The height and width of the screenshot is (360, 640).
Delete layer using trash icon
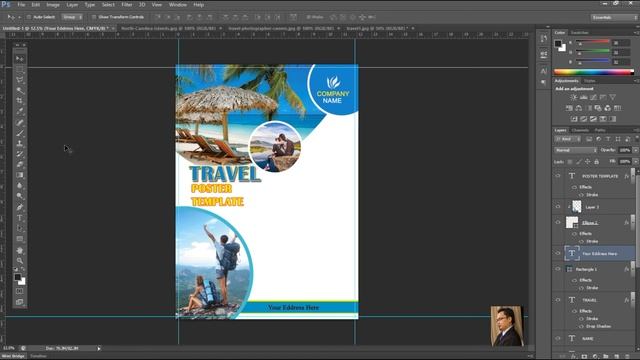(627, 356)
